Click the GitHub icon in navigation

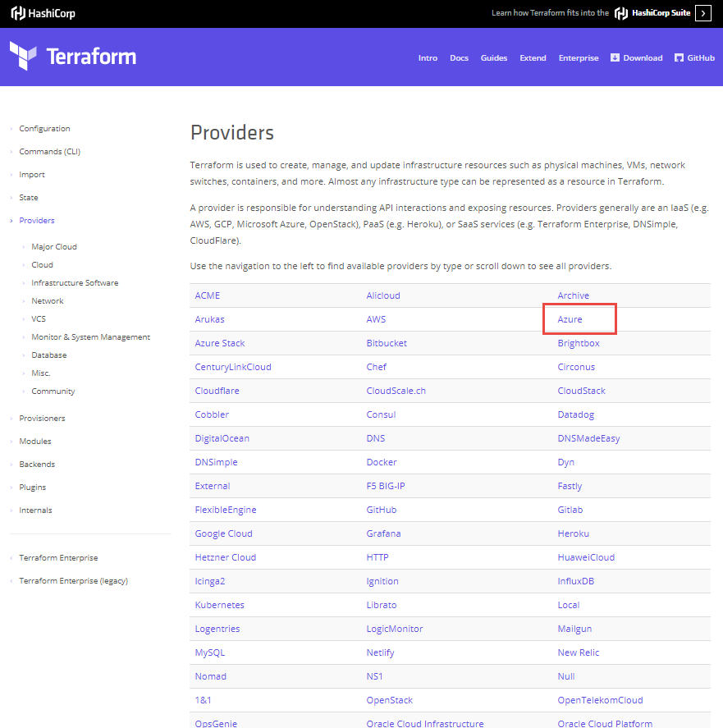coord(679,57)
